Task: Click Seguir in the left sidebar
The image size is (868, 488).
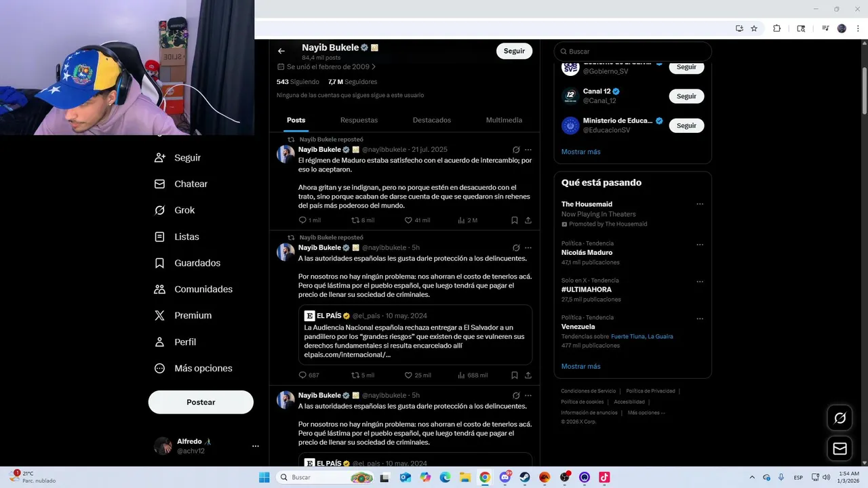Action: point(178,157)
